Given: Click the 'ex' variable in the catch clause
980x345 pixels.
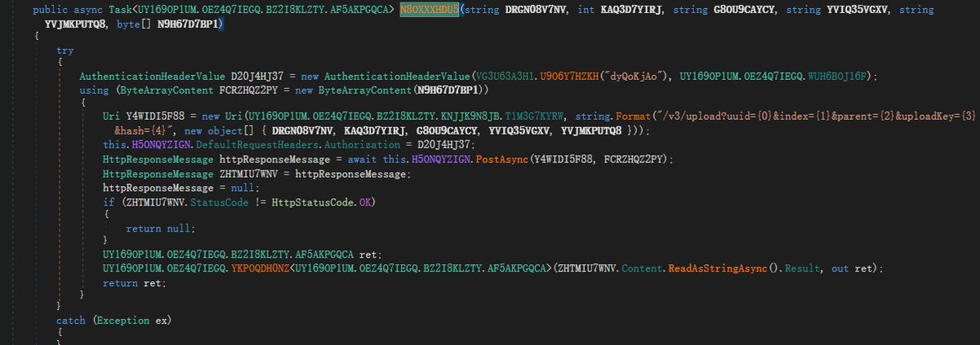Looking at the screenshot, I should point(161,321).
